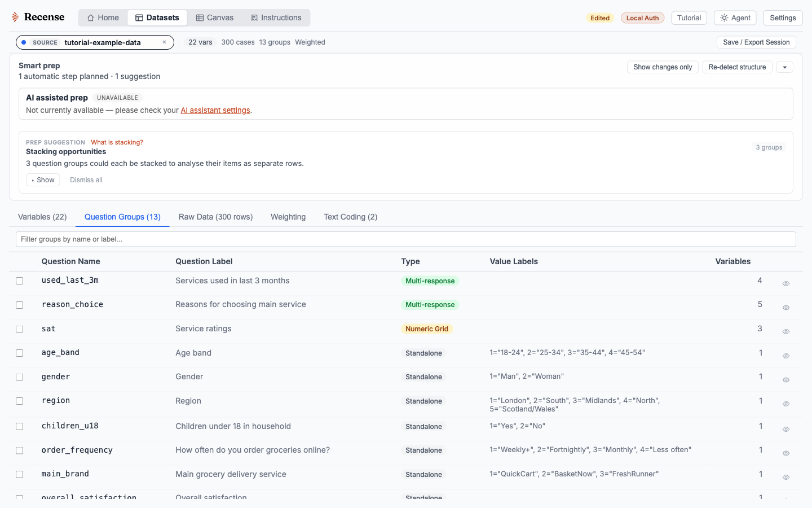Click the eye icon for children_u18

(x=786, y=430)
